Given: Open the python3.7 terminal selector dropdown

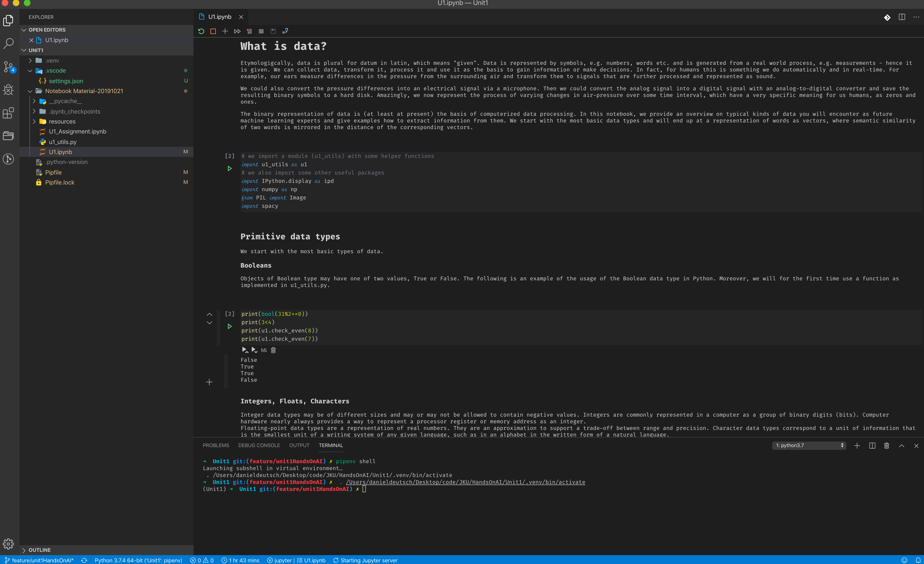Looking at the screenshot, I should [809, 446].
